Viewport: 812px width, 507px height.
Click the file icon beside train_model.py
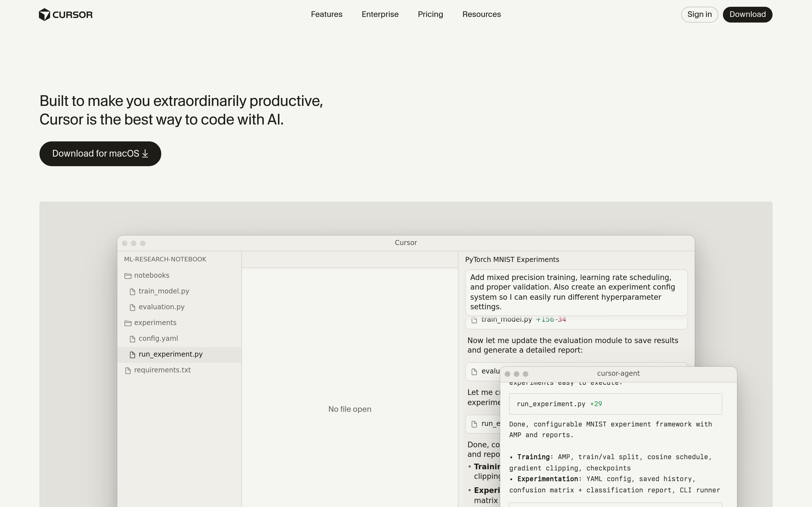(132, 292)
